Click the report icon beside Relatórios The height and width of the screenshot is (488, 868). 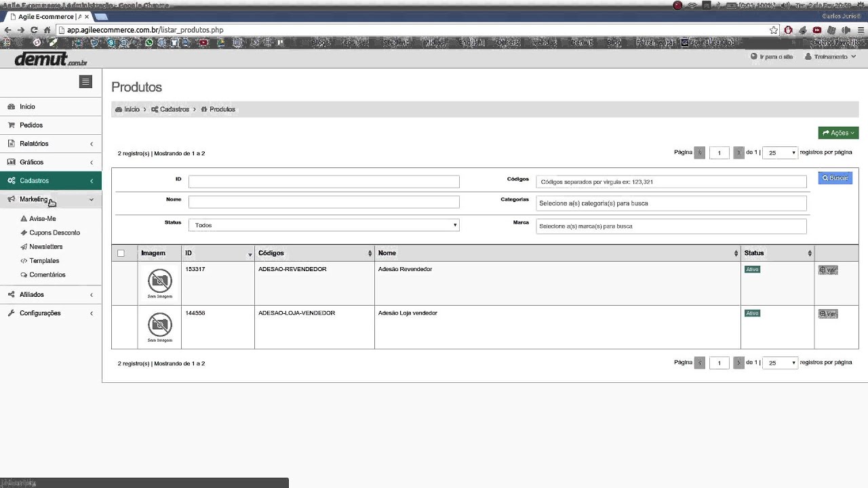click(x=11, y=144)
